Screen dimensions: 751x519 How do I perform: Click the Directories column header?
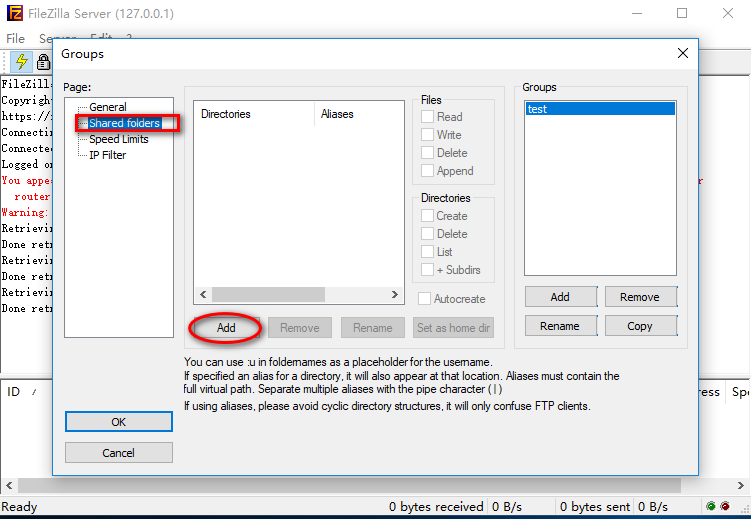(x=254, y=114)
